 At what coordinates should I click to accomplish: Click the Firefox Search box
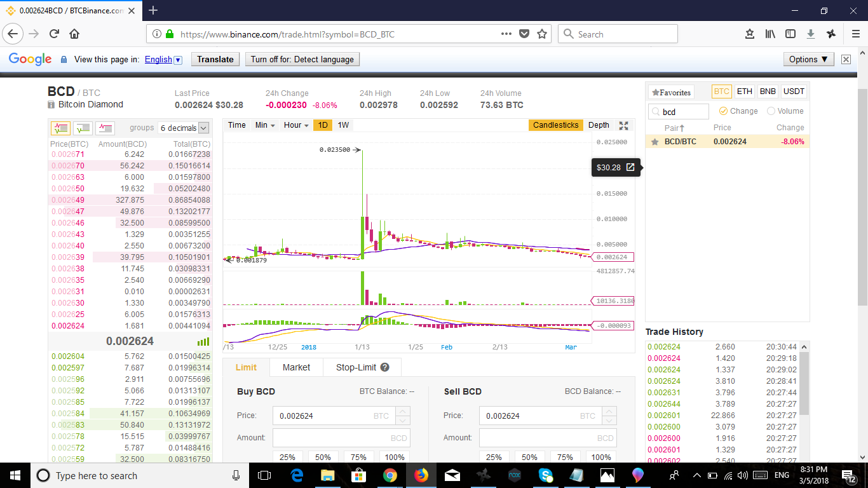click(618, 34)
